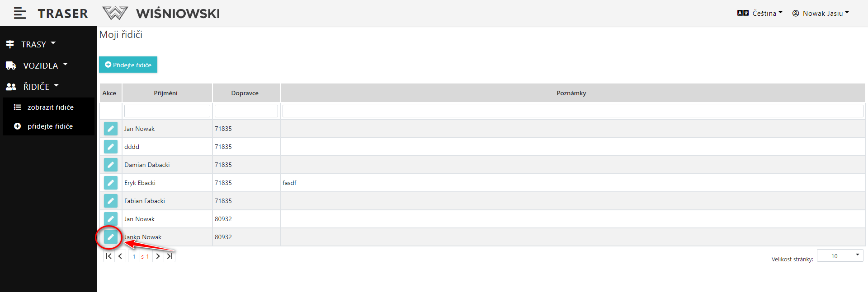The width and height of the screenshot is (868, 292).
Task: Toggle the hamburger sidebar menu icon
Action: tap(20, 14)
